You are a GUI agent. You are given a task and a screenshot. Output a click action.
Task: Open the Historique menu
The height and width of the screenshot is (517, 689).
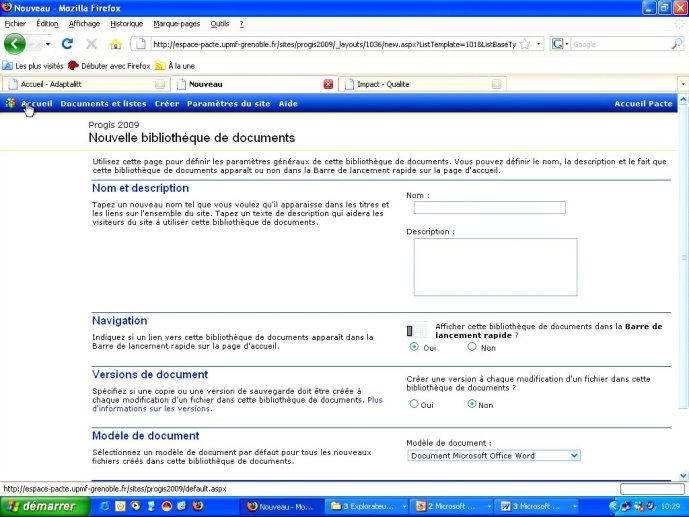127,24
